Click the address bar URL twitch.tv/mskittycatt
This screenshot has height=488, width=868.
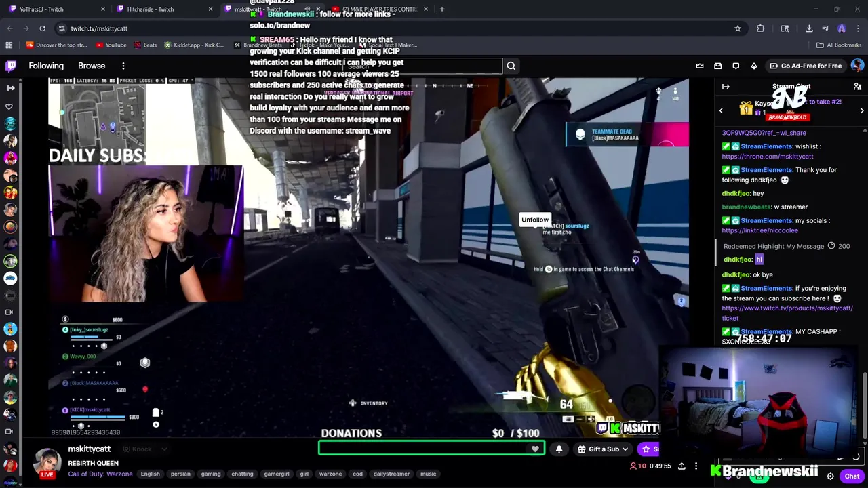(x=99, y=28)
